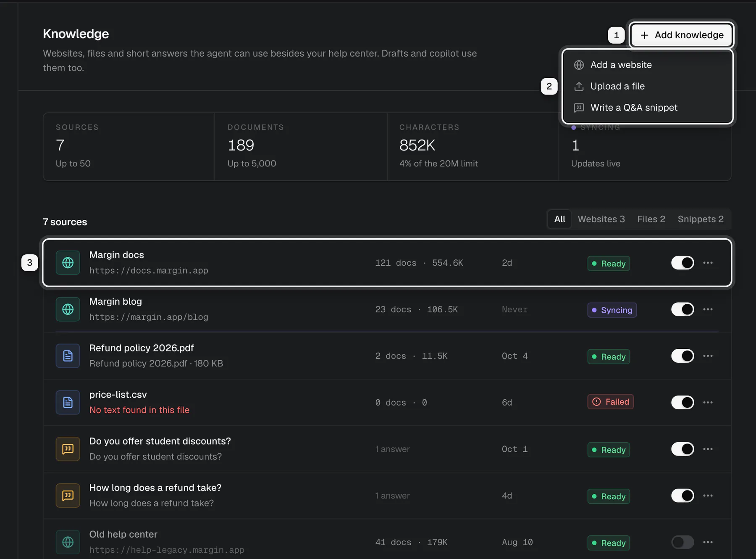Click the upload icon beside Upload a file

[x=579, y=86]
